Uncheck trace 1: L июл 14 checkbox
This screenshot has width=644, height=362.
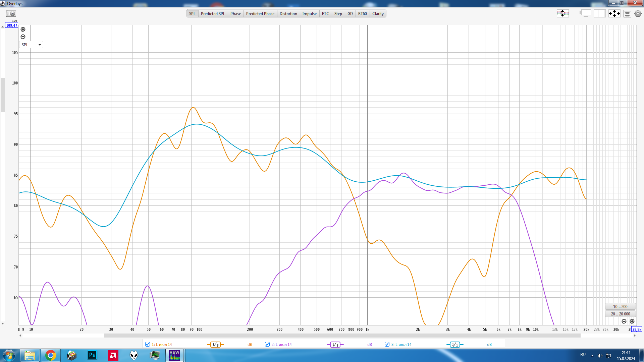coord(148,344)
